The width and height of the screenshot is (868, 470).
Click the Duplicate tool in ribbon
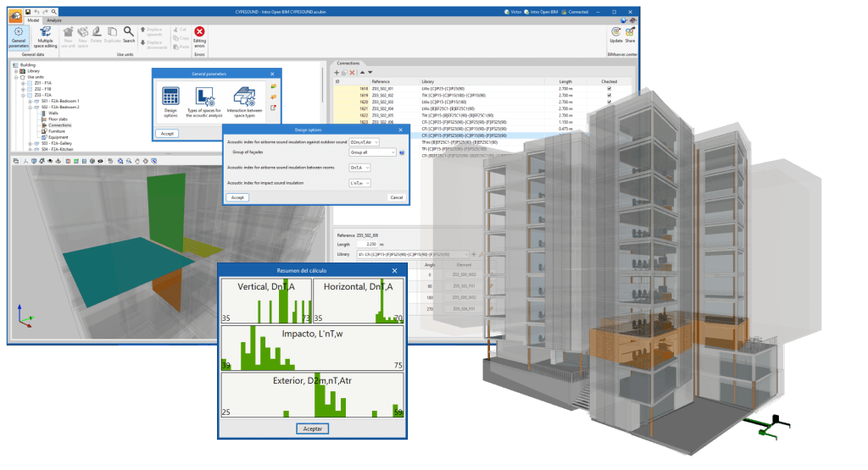coord(112,34)
